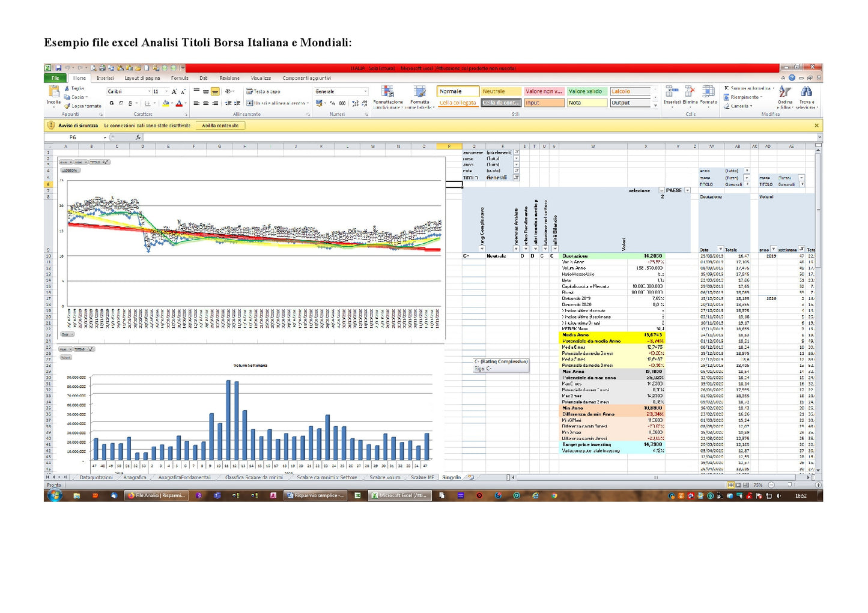Screen dimensions: 868x613
Task: Click increase font size icon
Action: pyautogui.click(x=174, y=91)
